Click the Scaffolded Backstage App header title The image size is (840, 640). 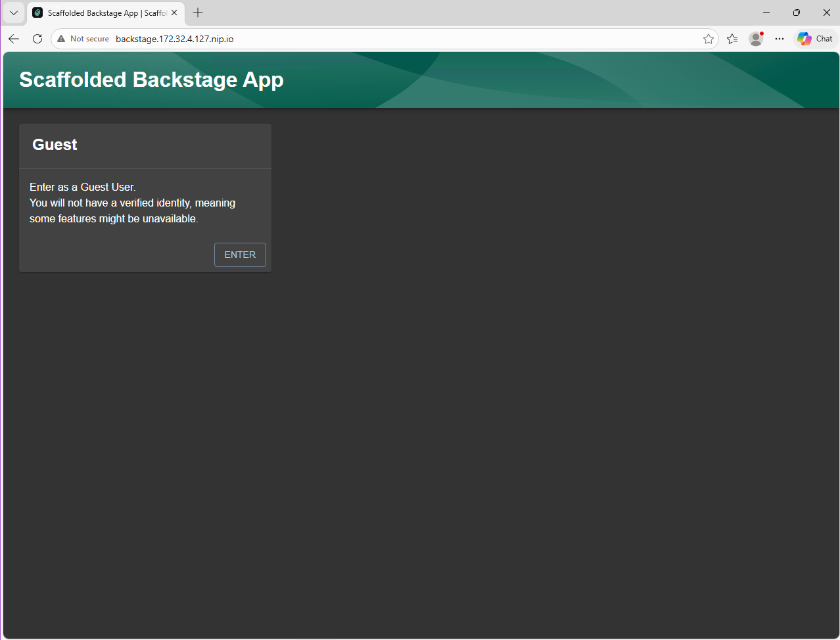point(151,80)
